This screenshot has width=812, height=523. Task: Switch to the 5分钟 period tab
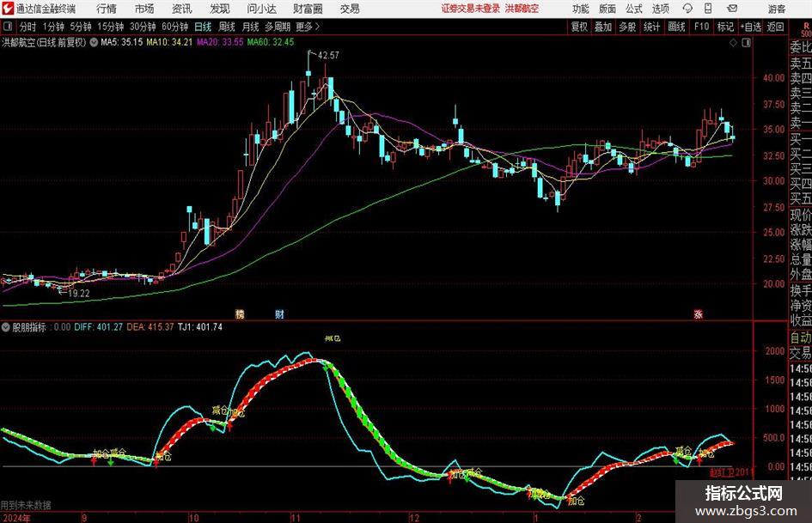coord(81,27)
